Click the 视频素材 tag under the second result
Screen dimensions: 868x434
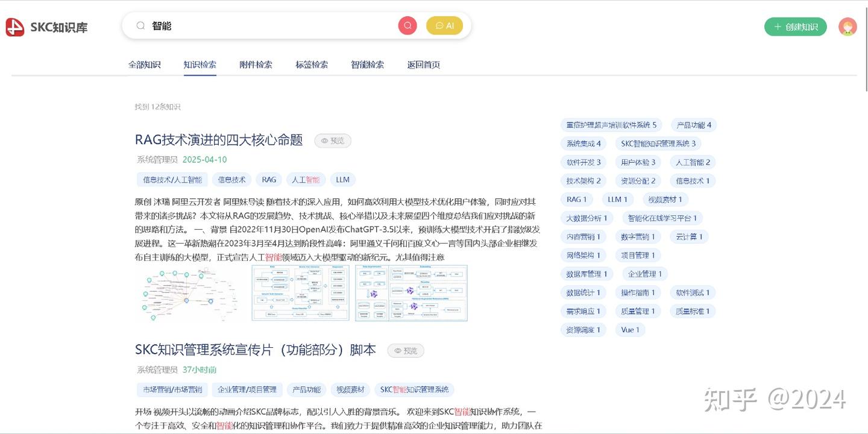(x=350, y=389)
